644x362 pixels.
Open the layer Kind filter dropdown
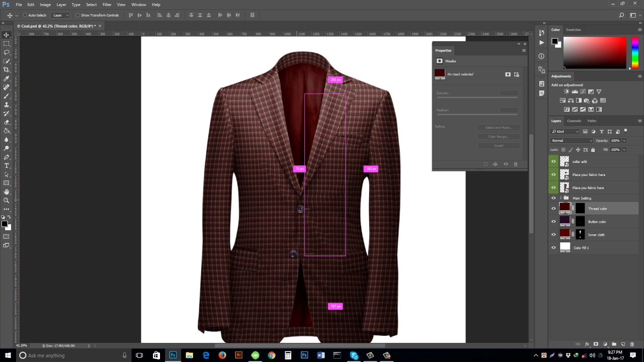tap(566, 132)
